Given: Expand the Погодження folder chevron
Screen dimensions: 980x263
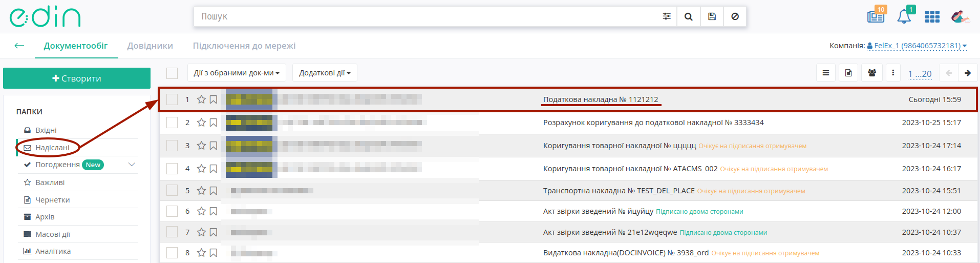Looking at the screenshot, I should [x=132, y=165].
